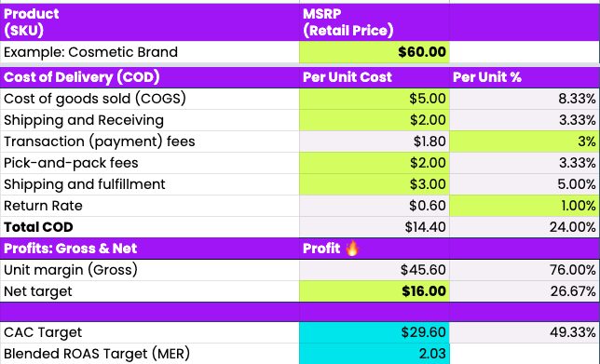Select Shipping and Receiving $2.00 cell
Image resolution: width=600 pixels, height=364 pixels.
(x=375, y=120)
